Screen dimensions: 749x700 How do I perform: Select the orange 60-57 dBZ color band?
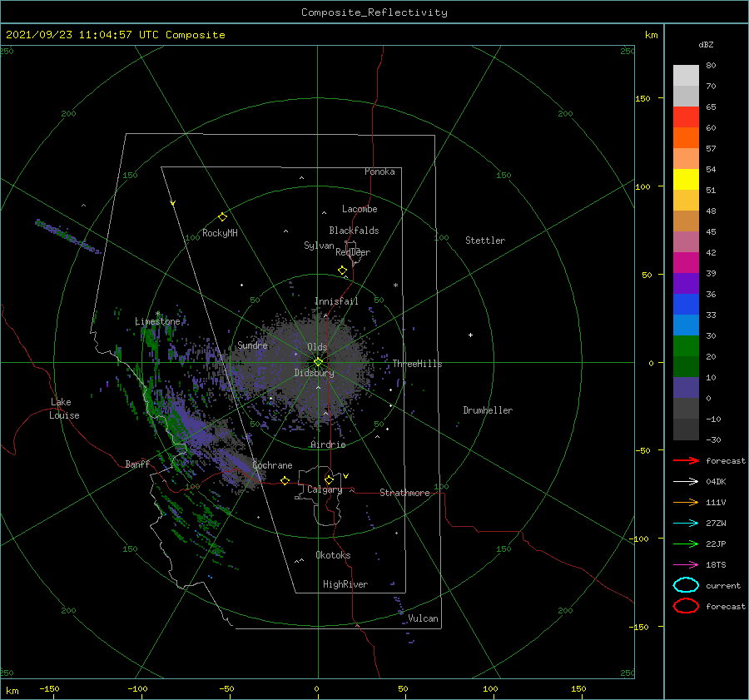point(686,138)
